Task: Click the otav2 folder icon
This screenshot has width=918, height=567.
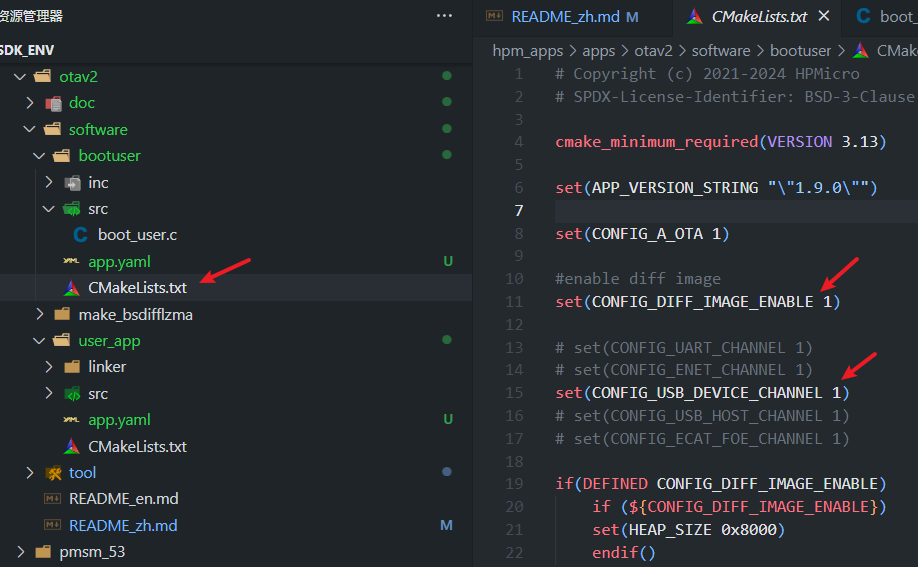Action: click(42, 76)
